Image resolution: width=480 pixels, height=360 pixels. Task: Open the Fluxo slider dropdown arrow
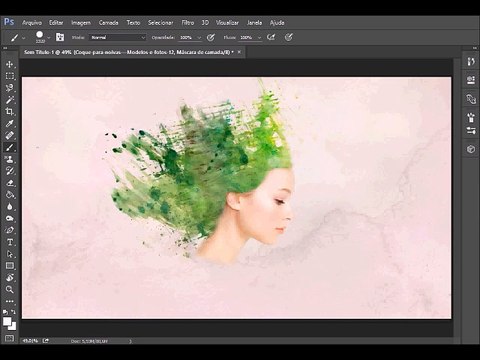(x=259, y=38)
